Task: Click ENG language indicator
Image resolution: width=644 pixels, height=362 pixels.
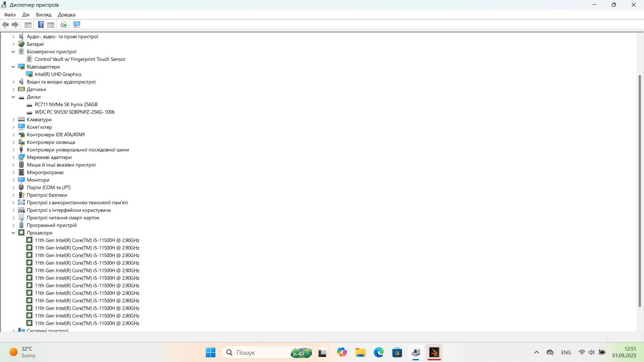Action: tap(566, 353)
